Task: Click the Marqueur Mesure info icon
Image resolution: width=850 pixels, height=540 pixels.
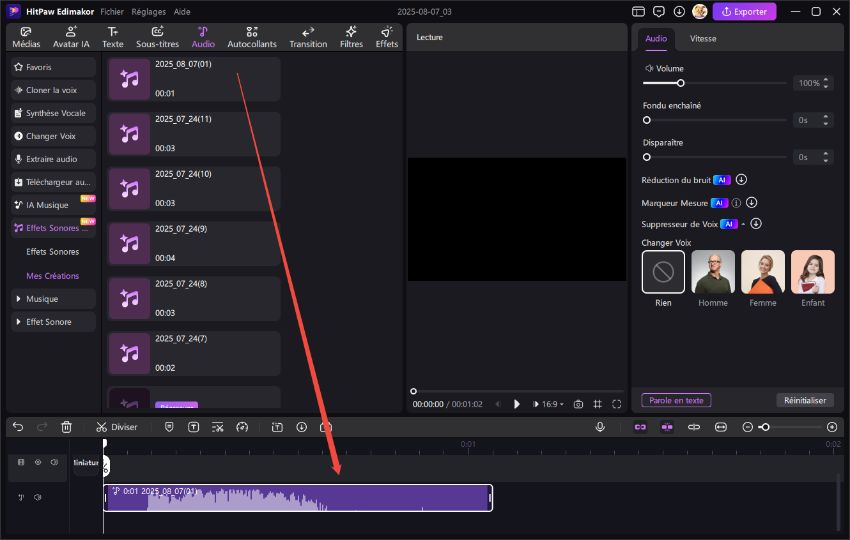Action: click(736, 203)
